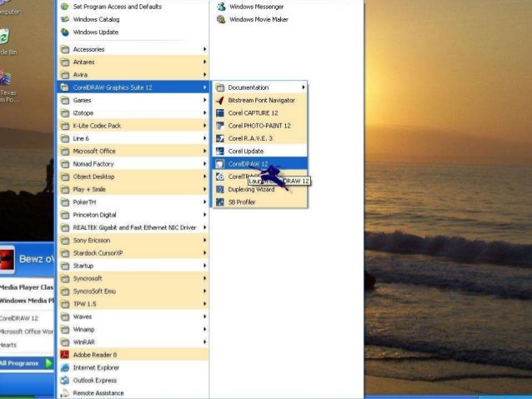Click the Windows Catalog icon
532x399 pixels.
click(x=65, y=19)
